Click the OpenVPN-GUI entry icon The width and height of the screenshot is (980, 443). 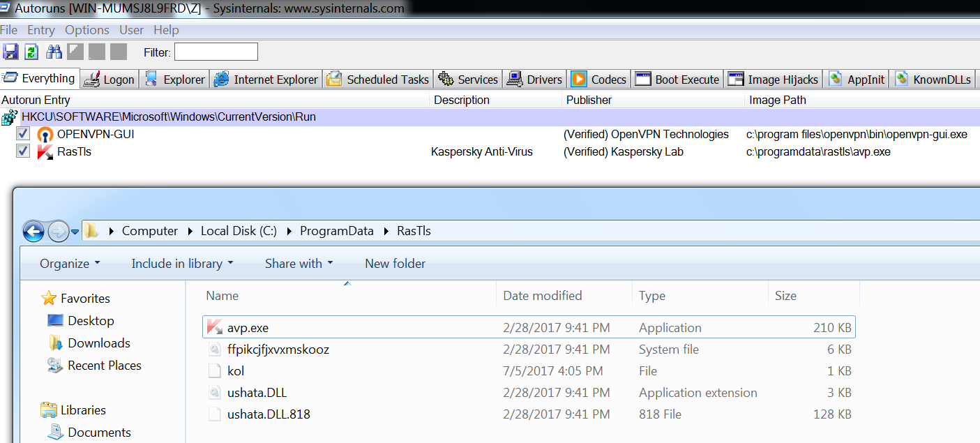45,135
